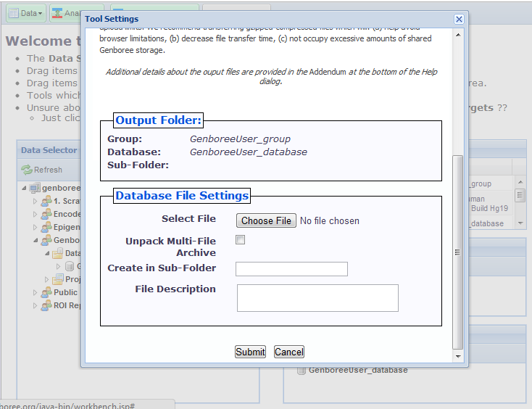Enable the Unpack Multi-File Archive checkbox
The width and height of the screenshot is (532, 409).
coord(241,240)
